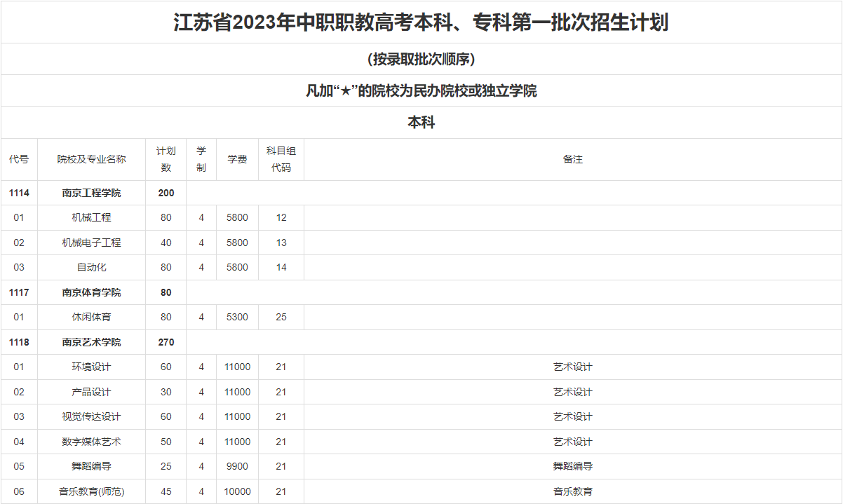Viewport: 843px width, 504px height.
Task: Select school code 1117
Action: [x=19, y=292]
